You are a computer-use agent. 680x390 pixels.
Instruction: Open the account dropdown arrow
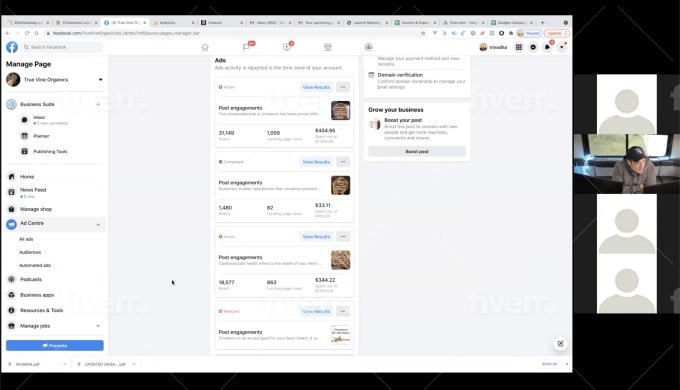tap(562, 47)
